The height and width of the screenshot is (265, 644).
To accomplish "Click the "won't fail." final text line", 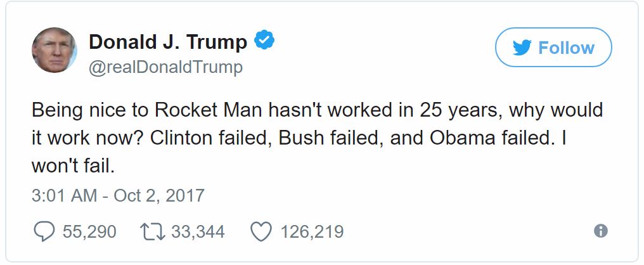I will tap(75, 166).
